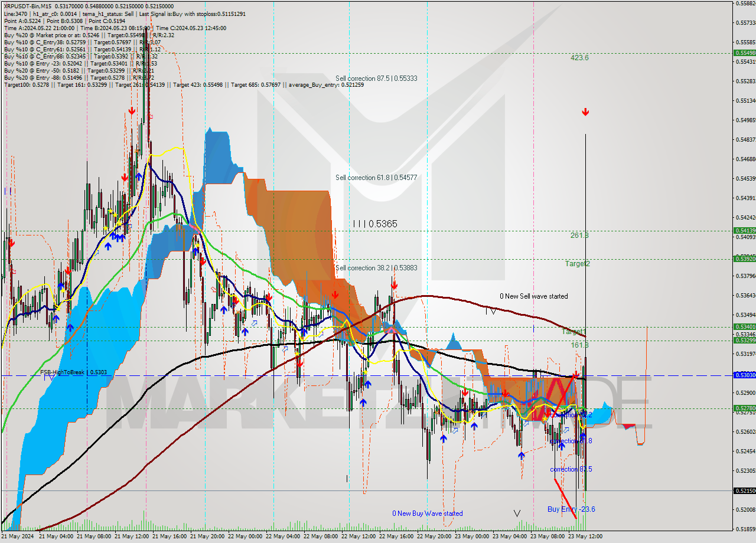Click '21 May 12:00' on the time axis

click(x=133, y=537)
